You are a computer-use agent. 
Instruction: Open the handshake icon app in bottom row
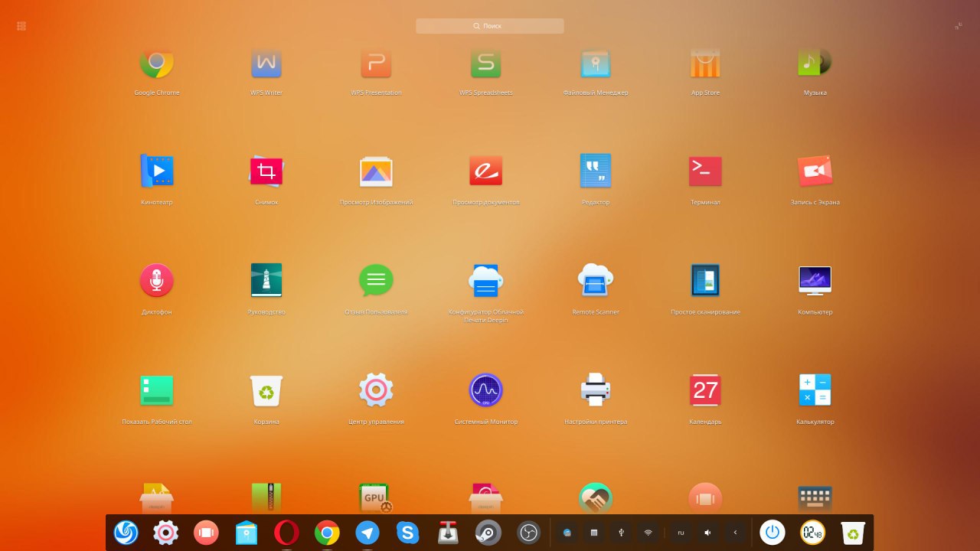[x=596, y=498]
